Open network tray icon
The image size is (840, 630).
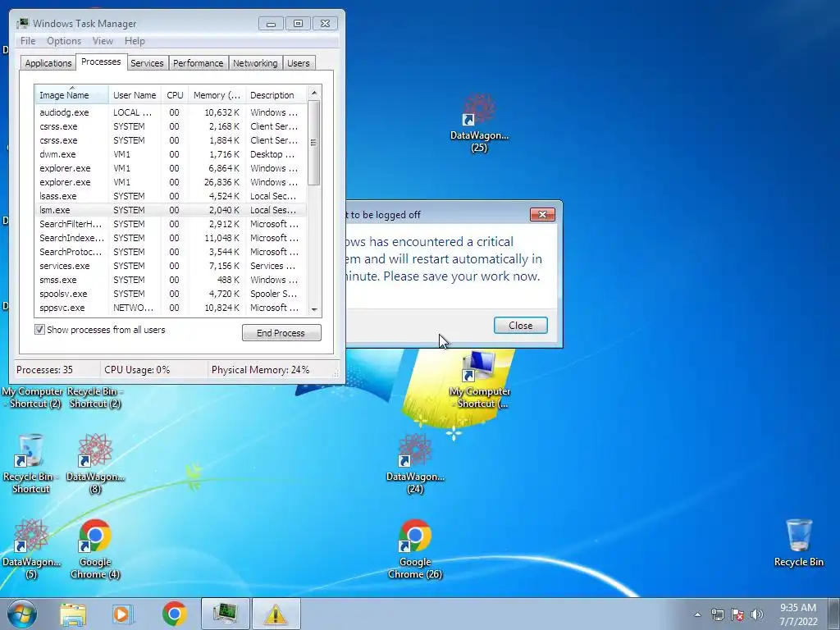point(717,614)
